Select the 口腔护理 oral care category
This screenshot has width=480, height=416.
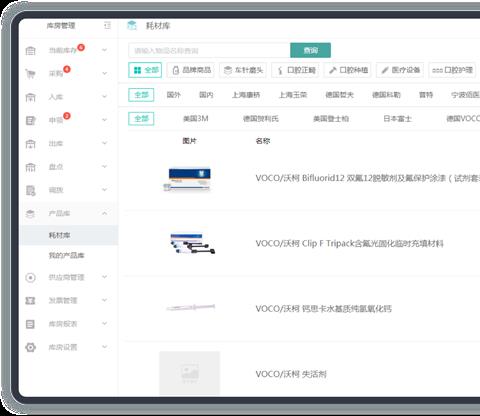(x=452, y=70)
